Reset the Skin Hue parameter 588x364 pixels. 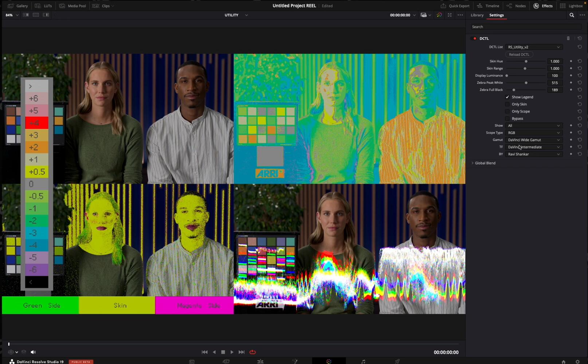tap(580, 61)
